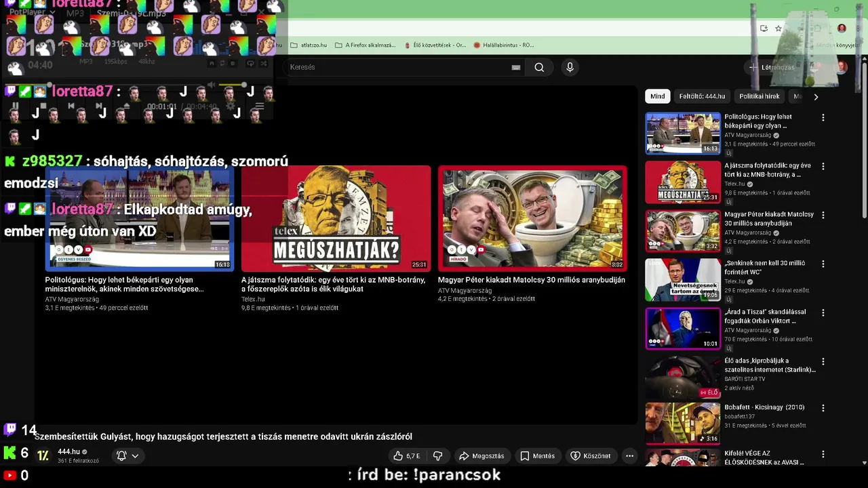Start voice search with the microphone icon

coord(570,67)
